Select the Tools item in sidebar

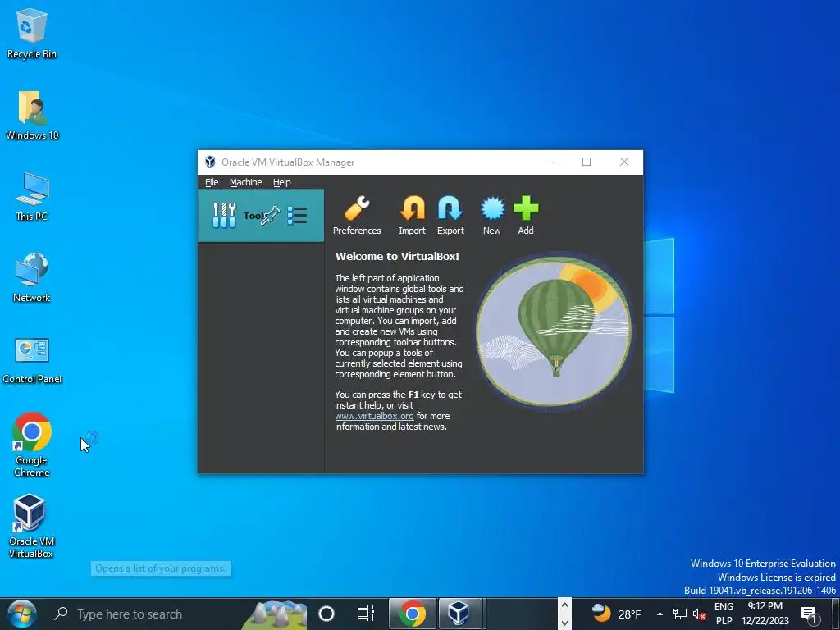coord(261,216)
